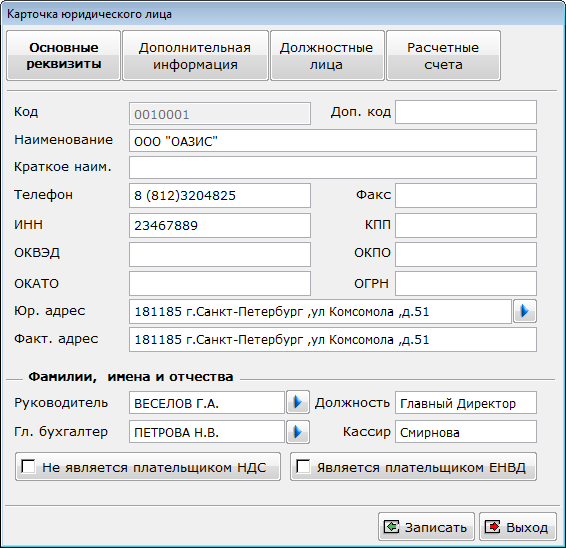Save the card with Записать button
The image size is (566, 548).
[x=426, y=527]
